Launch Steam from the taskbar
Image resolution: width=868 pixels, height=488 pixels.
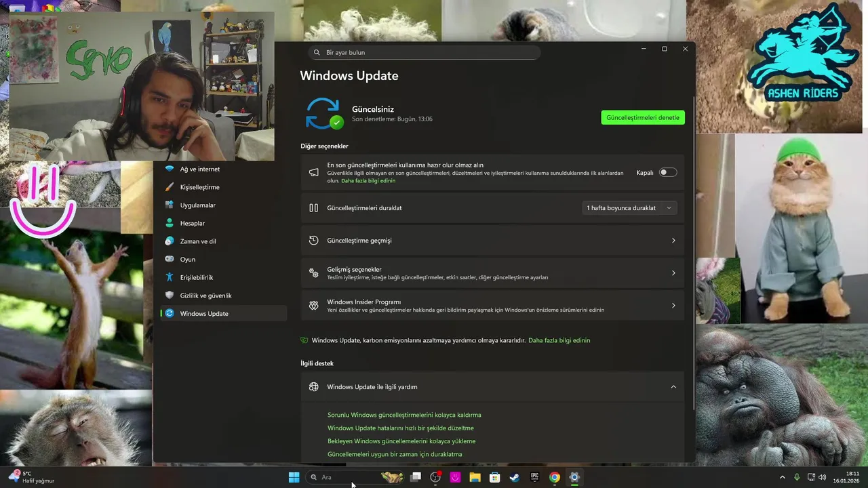[x=515, y=477]
